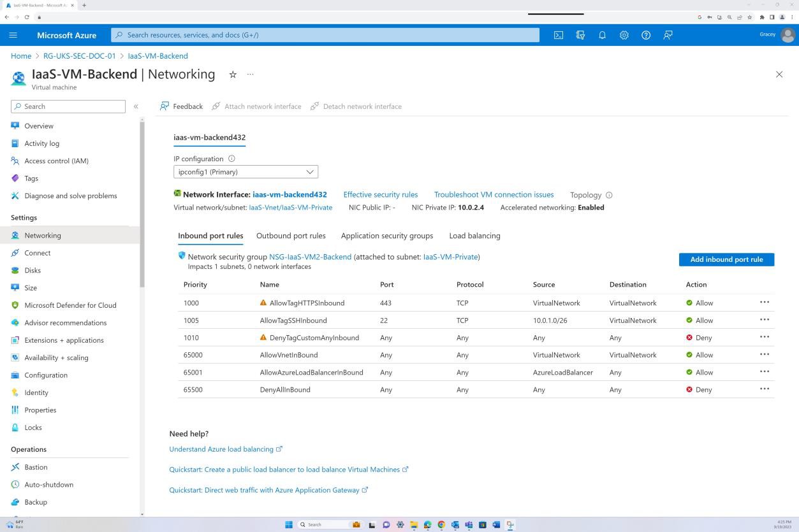Collapse the left sidebar with the chevrons
The width and height of the screenshot is (799, 532).
pyautogui.click(x=136, y=106)
